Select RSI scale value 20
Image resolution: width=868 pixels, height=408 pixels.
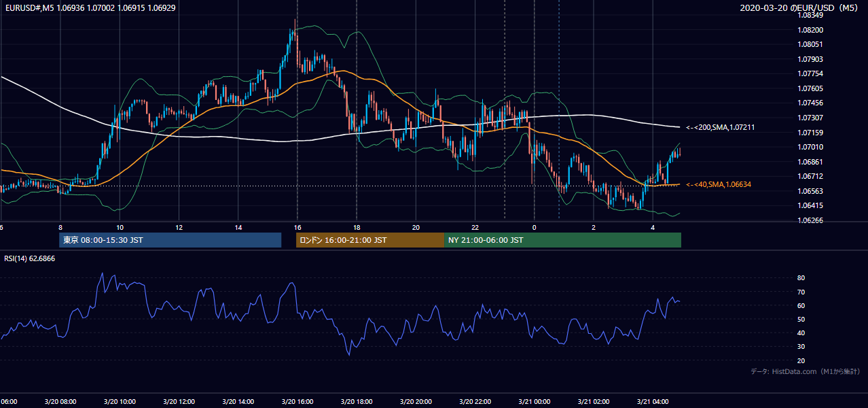(801, 360)
